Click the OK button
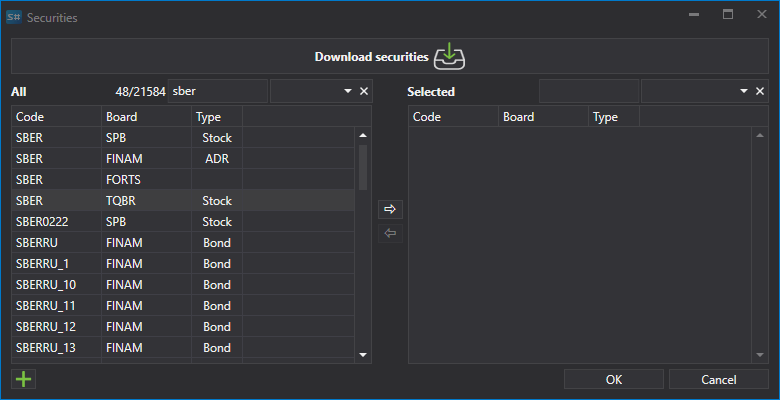 pos(614,379)
